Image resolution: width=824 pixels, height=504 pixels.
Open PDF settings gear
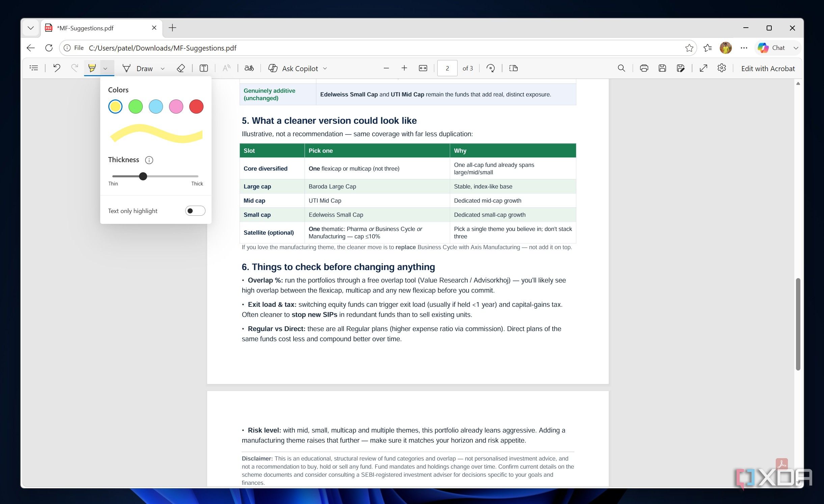point(721,68)
